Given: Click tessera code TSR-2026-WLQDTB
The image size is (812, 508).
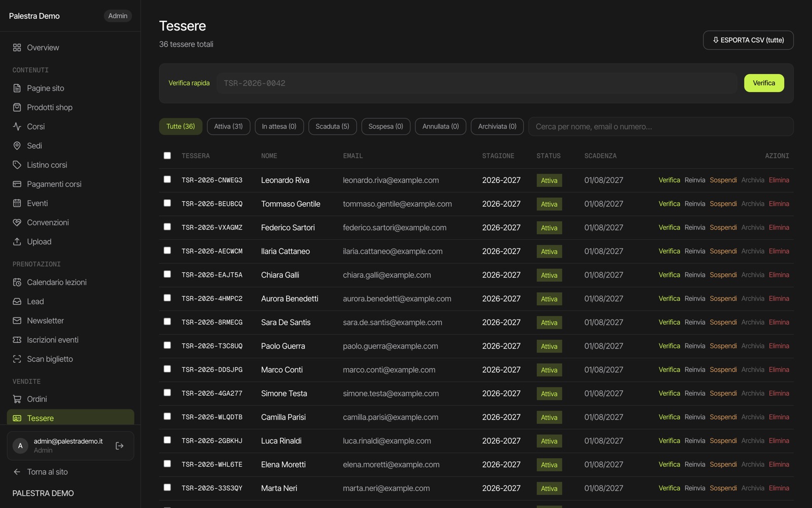Looking at the screenshot, I should click(x=212, y=417).
